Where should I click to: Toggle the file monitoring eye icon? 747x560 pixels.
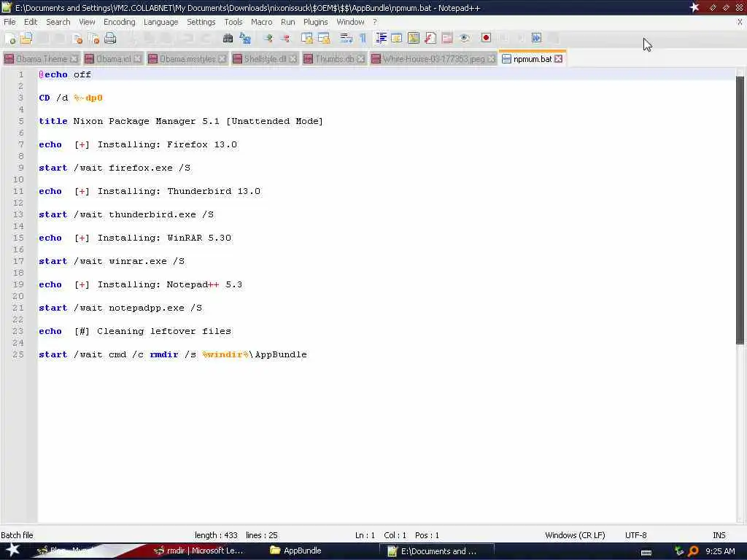pos(465,39)
